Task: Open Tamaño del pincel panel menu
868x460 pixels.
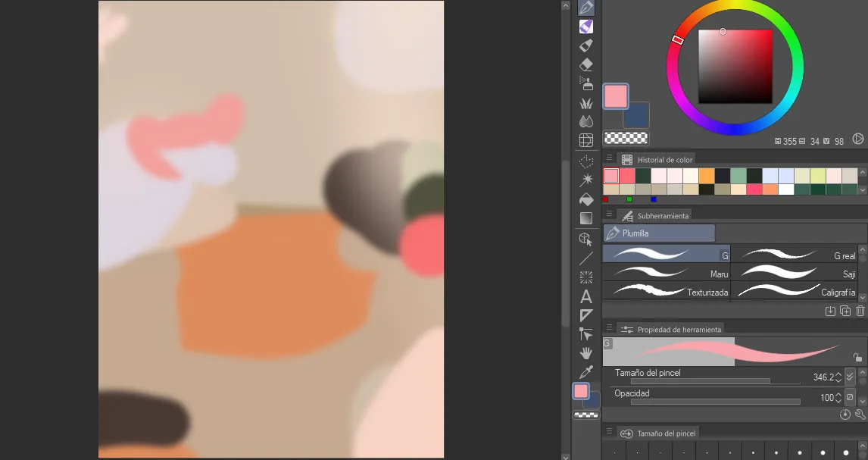Action: (x=609, y=431)
